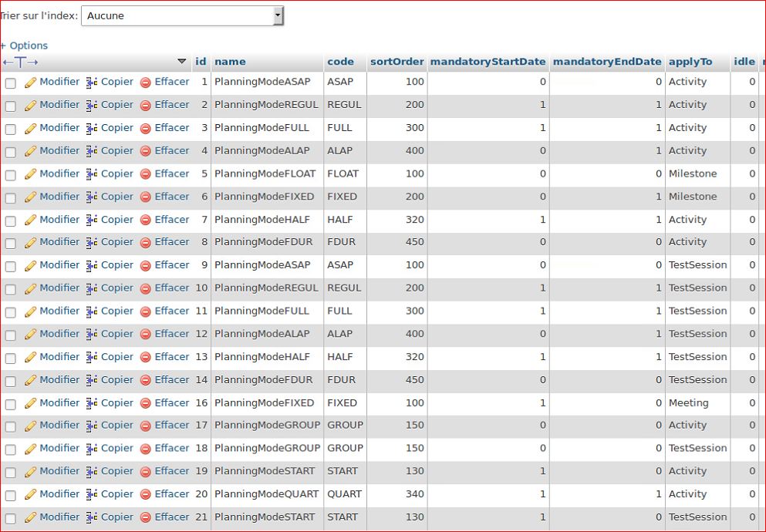Click Effacer link for row id 21
Image resolution: width=766 pixels, height=532 pixels.
171,517
